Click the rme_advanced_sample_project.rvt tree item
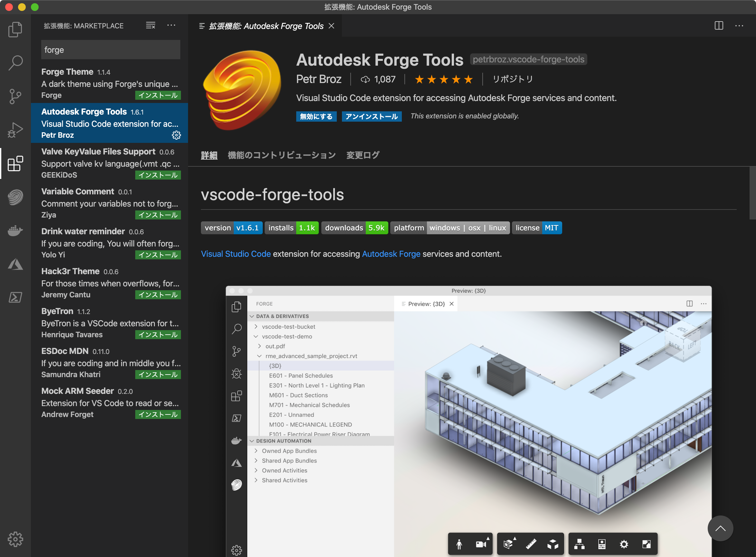The image size is (756, 557). coord(312,356)
